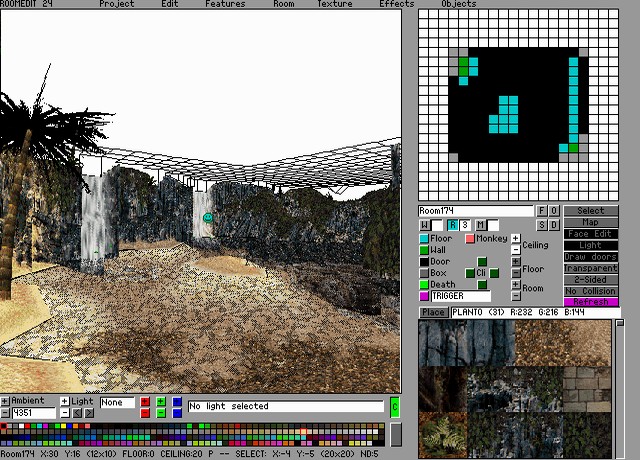The image size is (640, 460).
Task: Select the cyan Floor type square
Action: 424,239
